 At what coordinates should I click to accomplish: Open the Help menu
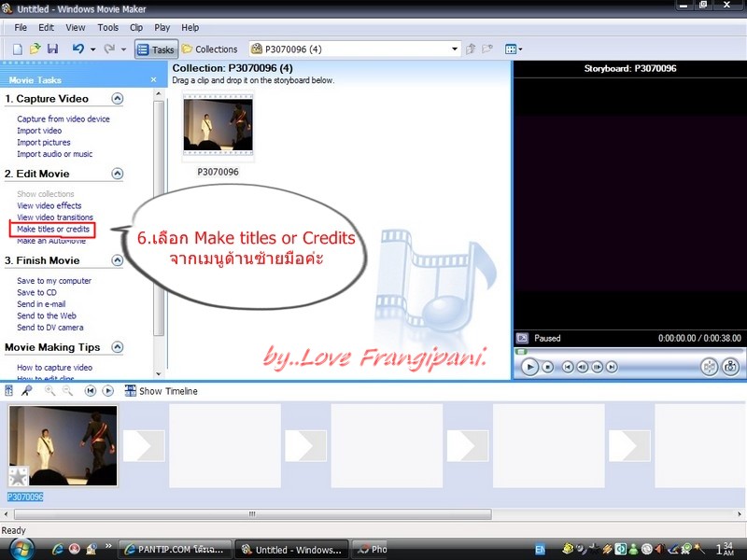[x=190, y=28]
